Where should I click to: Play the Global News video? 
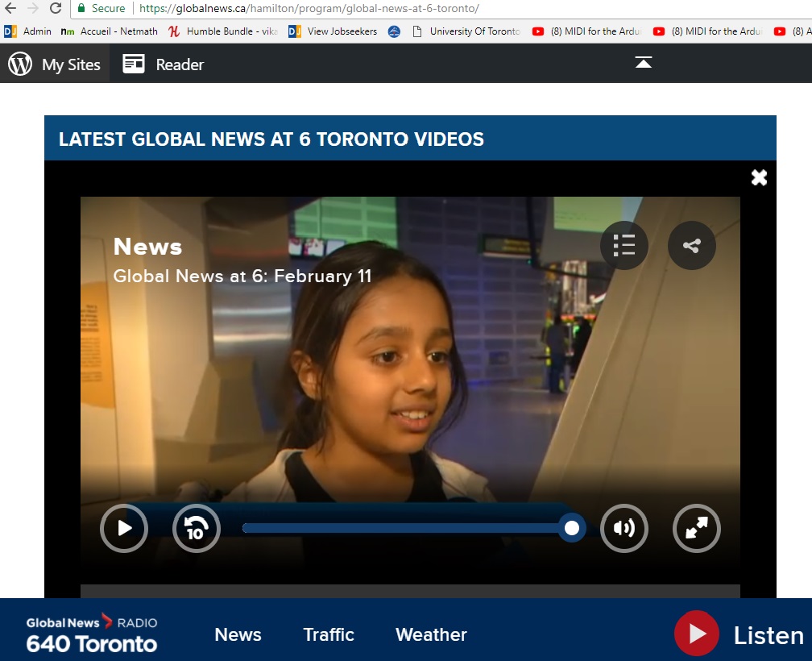pos(124,528)
